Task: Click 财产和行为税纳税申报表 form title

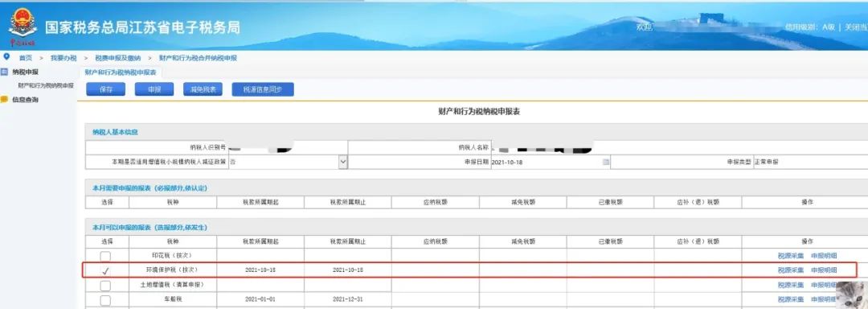Action: click(479, 113)
